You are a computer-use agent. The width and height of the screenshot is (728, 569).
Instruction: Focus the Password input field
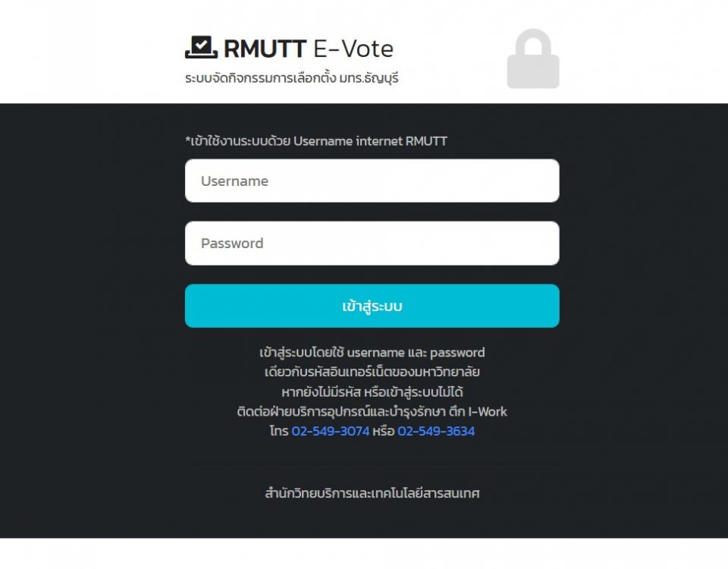(x=372, y=243)
